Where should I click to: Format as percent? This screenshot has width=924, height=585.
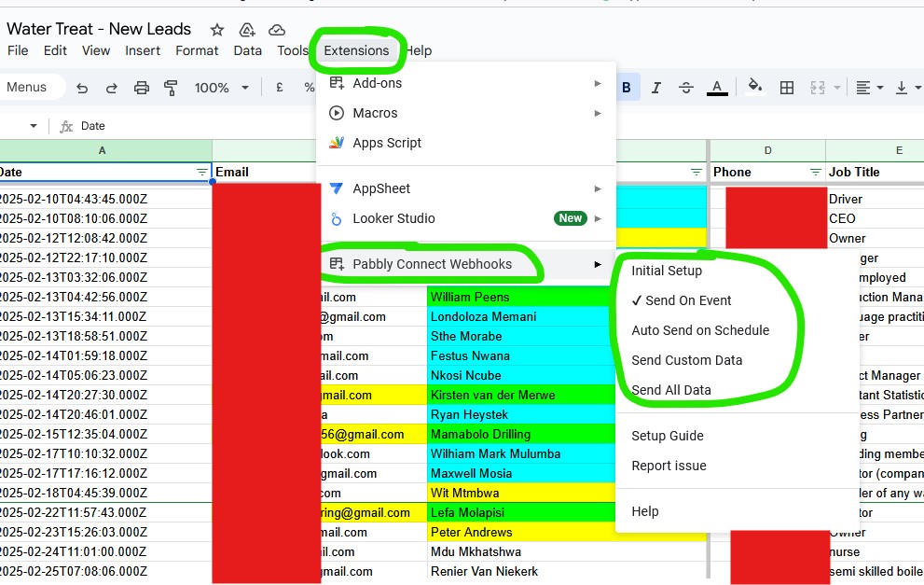coord(309,88)
